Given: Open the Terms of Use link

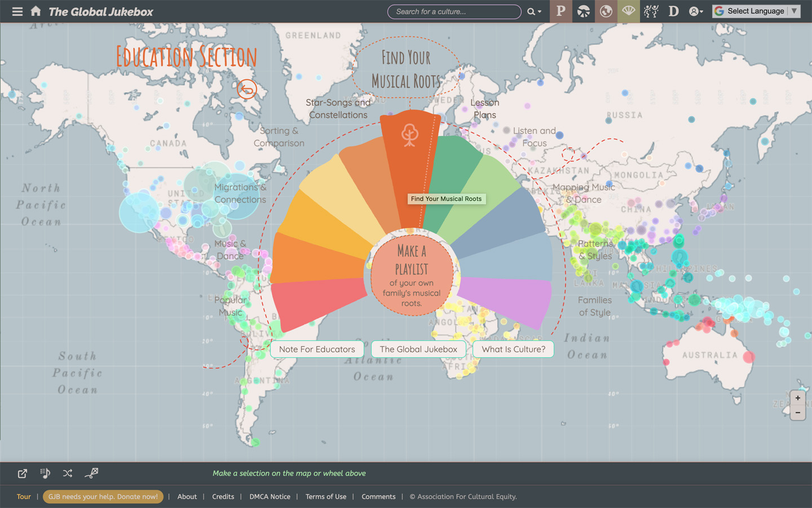Looking at the screenshot, I should click(x=326, y=497).
